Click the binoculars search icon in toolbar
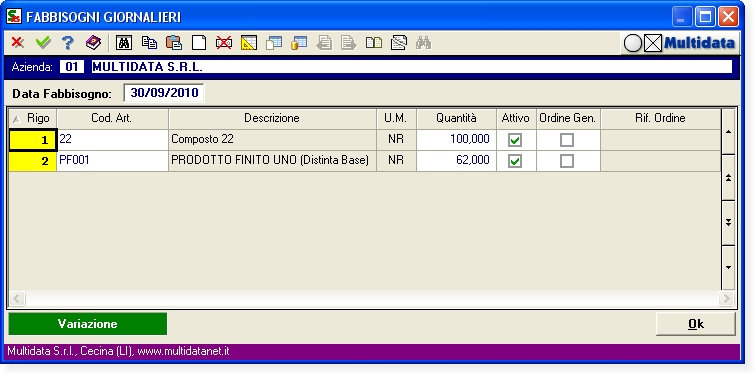 tap(124, 43)
